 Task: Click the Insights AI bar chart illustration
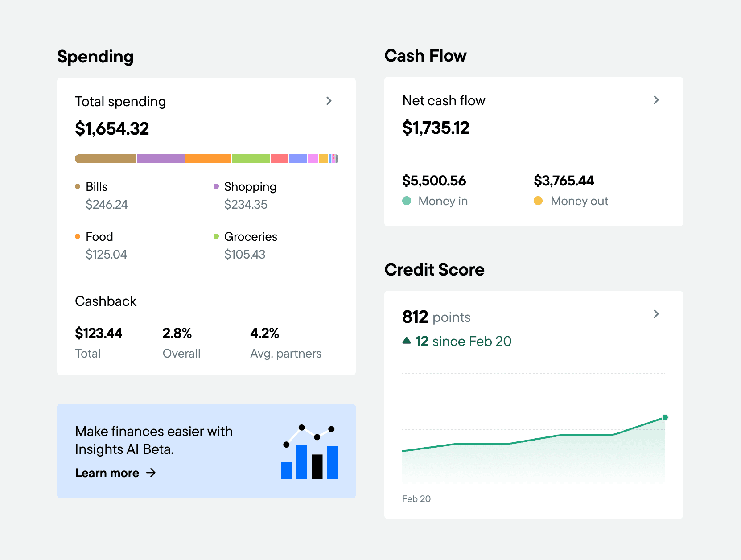pyautogui.click(x=309, y=453)
